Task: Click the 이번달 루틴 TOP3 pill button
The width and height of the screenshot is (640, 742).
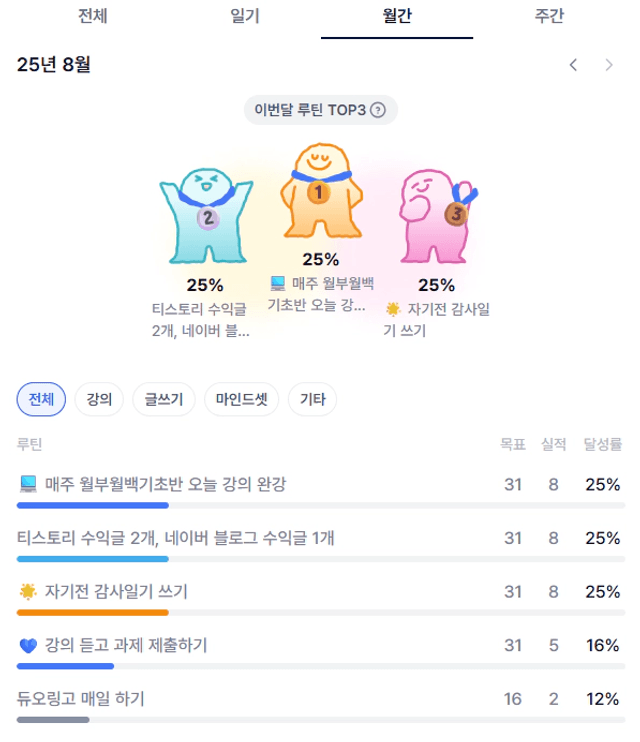Action: (320, 110)
